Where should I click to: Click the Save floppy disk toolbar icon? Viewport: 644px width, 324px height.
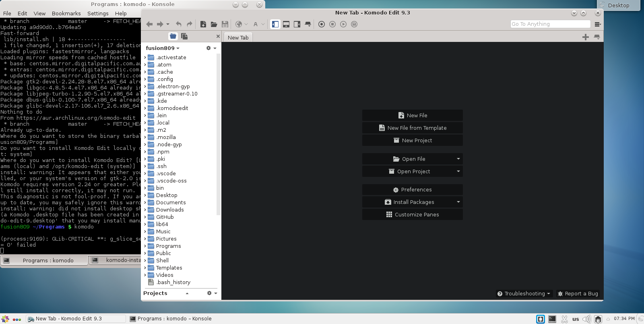coord(225,24)
